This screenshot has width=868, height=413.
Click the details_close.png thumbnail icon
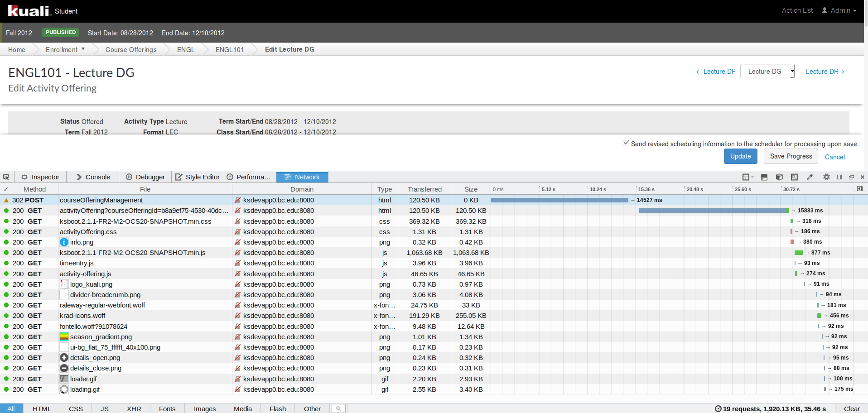[64, 368]
